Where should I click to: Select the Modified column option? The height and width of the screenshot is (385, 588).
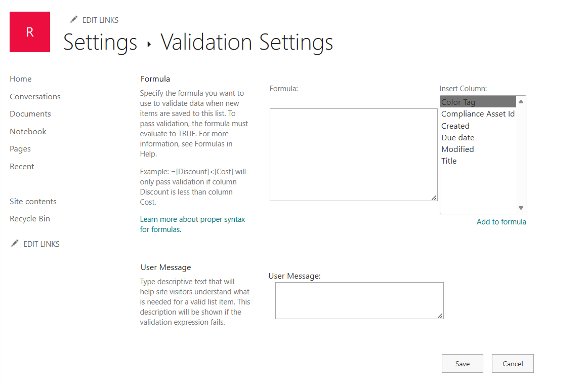tap(478, 149)
